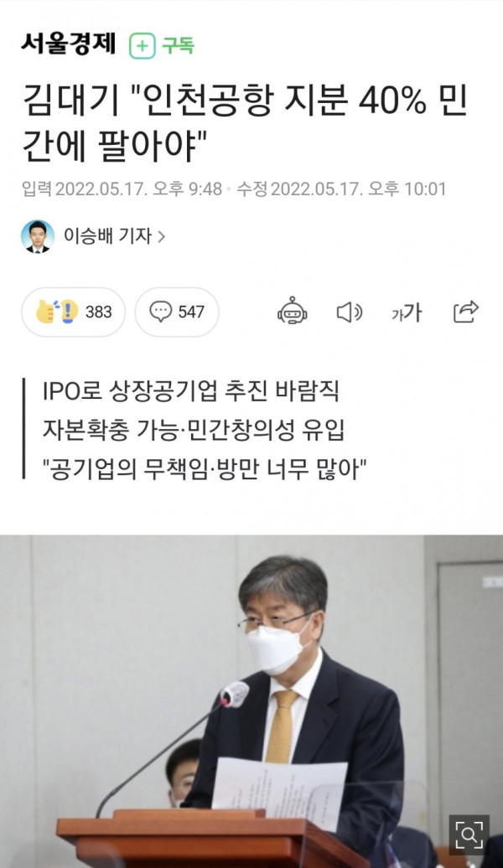Open the reporter's profile photo
This screenshot has width=503, height=868.
coord(38,236)
